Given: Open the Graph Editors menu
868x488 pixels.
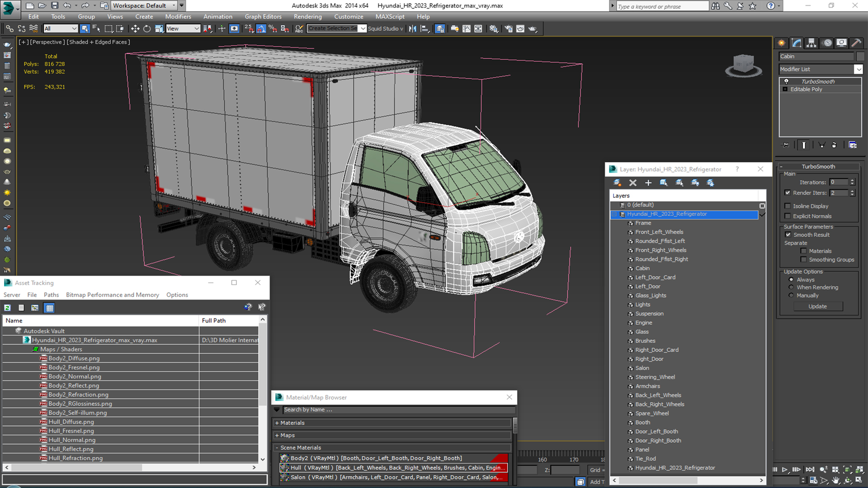Looking at the screenshot, I should tap(263, 17).
